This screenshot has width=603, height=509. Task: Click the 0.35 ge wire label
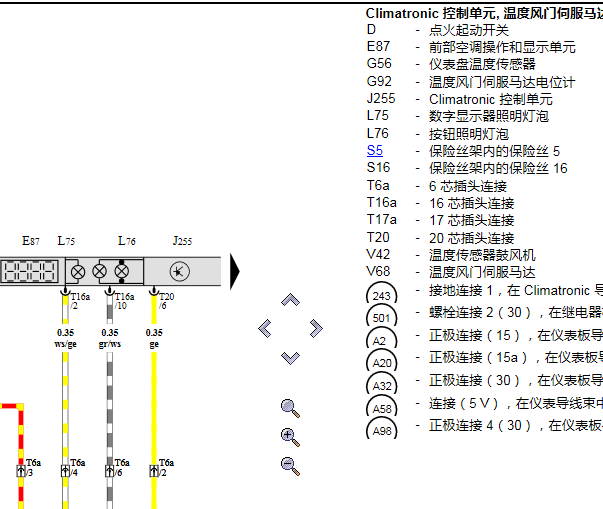pyautogui.click(x=154, y=338)
